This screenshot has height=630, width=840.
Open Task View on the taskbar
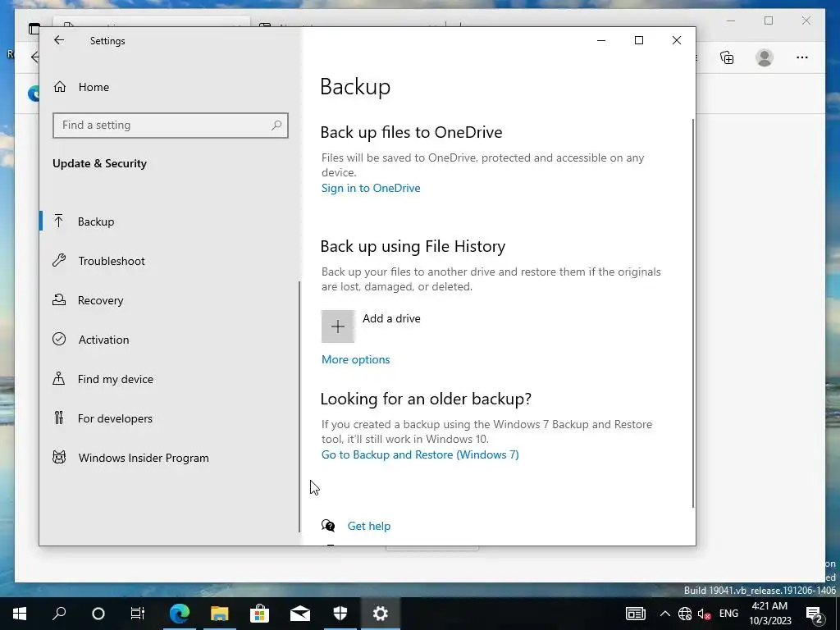(x=138, y=614)
